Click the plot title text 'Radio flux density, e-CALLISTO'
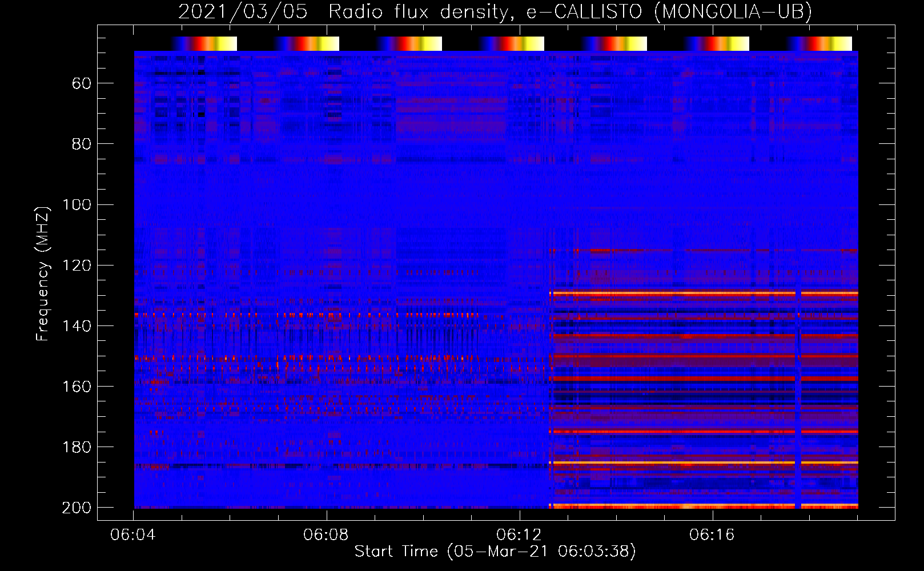924x571 pixels. click(485, 11)
